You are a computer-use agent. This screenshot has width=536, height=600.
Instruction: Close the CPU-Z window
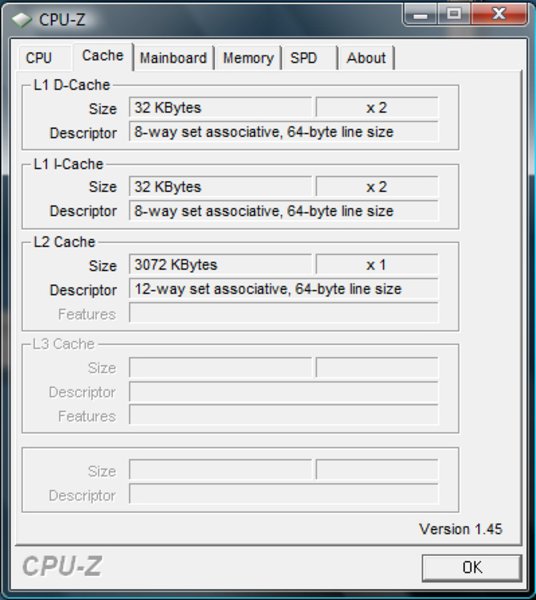(500, 15)
